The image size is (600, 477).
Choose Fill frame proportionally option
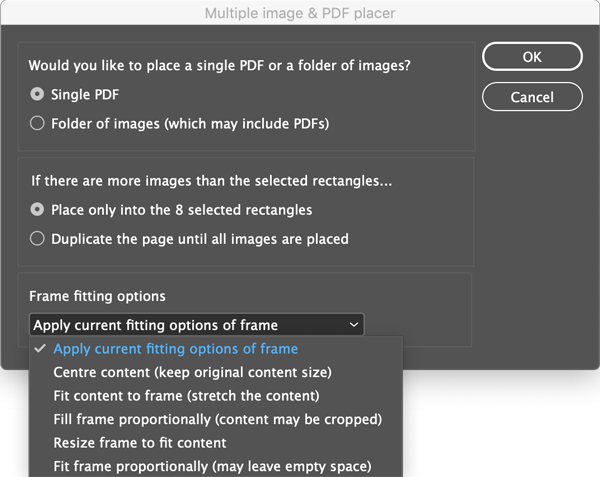(217, 419)
